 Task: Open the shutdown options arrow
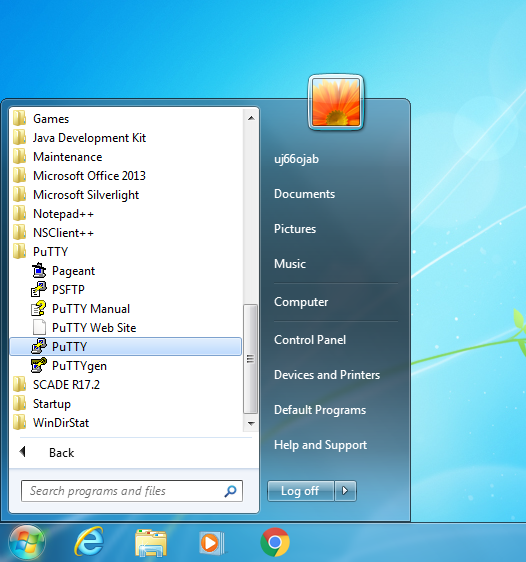(345, 491)
